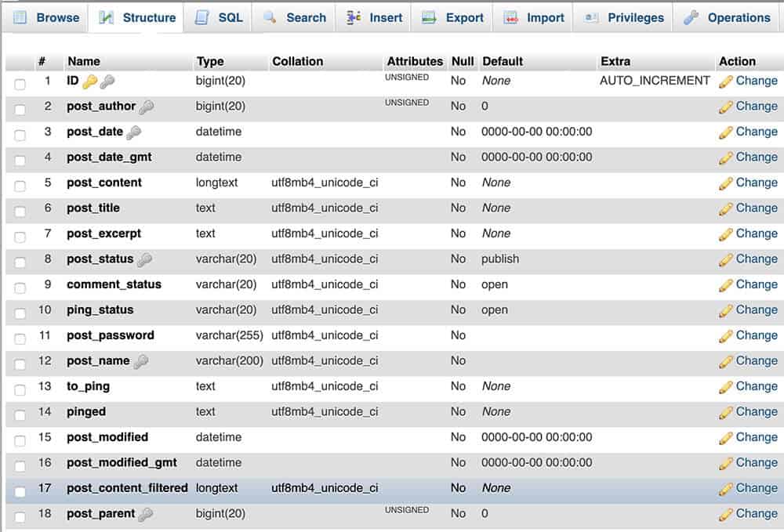Select the post_status row checkbox

pyautogui.click(x=20, y=262)
